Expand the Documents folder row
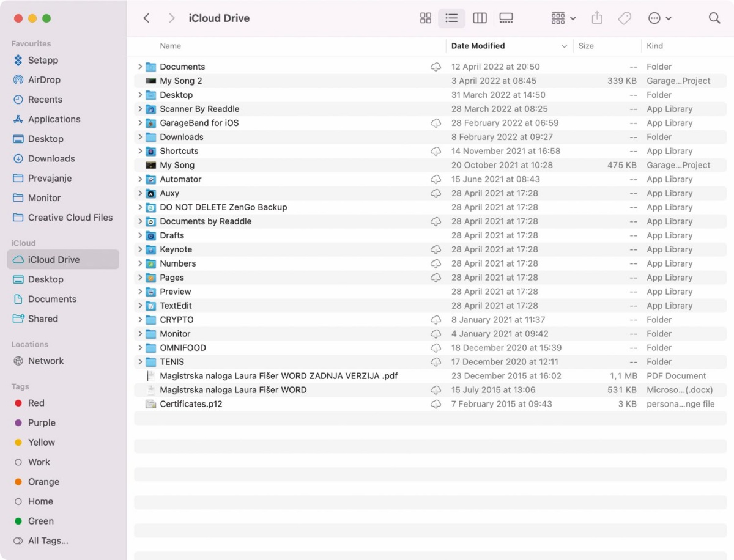Image resolution: width=734 pixels, height=560 pixels. (140, 67)
